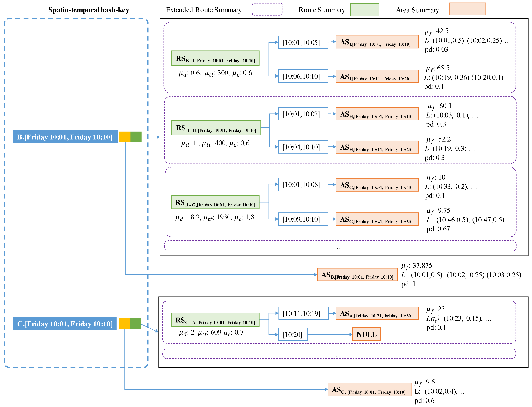Click the green square beside the B hash-key
The width and height of the screenshot is (532, 407).
click(x=136, y=137)
